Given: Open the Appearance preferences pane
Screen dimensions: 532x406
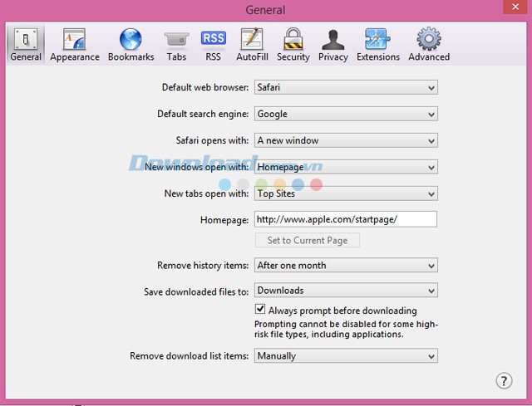Looking at the screenshot, I should [74, 45].
